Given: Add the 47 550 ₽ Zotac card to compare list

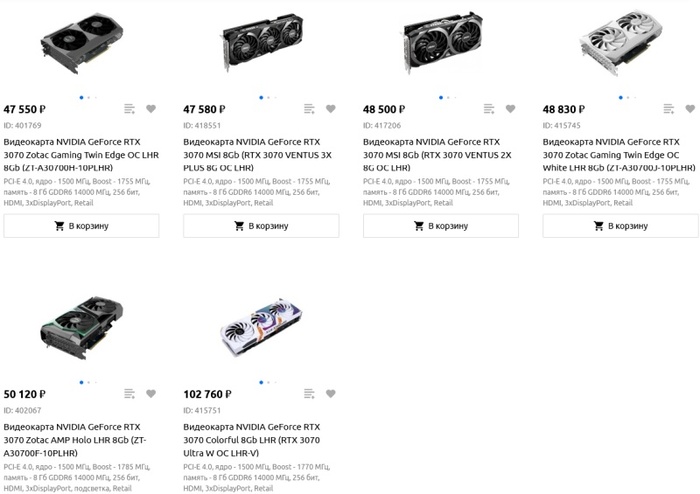Looking at the screenshot, I should 130,109.
